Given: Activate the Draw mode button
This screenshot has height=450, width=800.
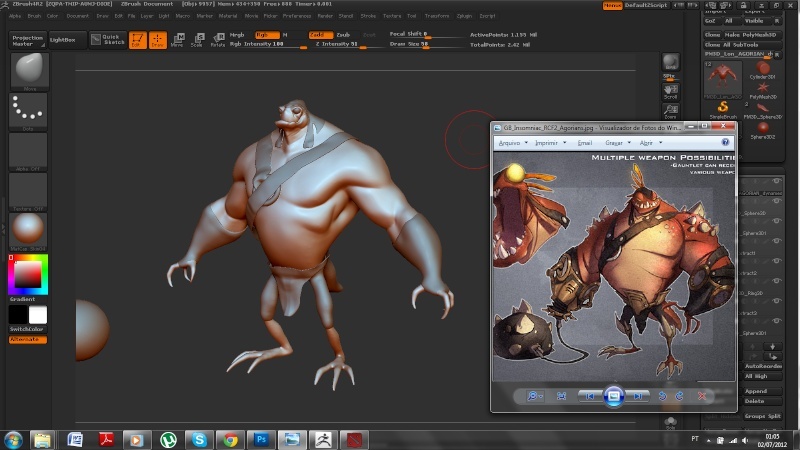Looking at the screenshot, I should [x=158, y=40].
